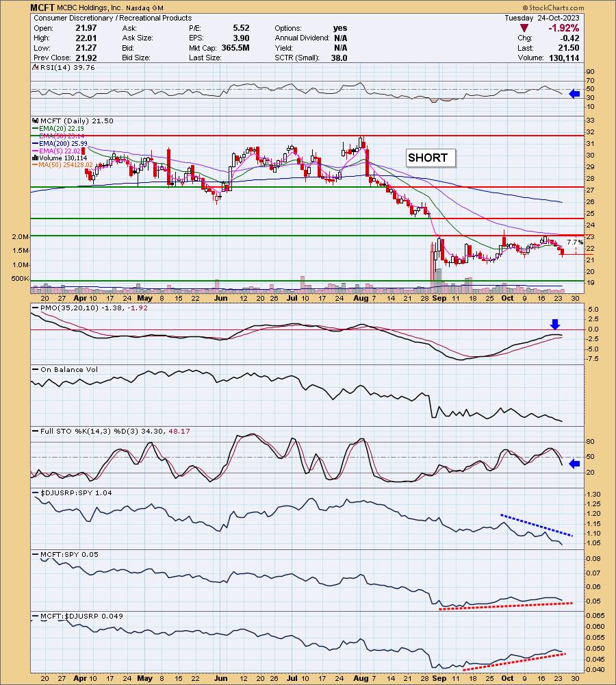Click the volume bars legend icon
Image resolution: width=616 pixels, height=685 pixels.
click(x=36, y=158)
